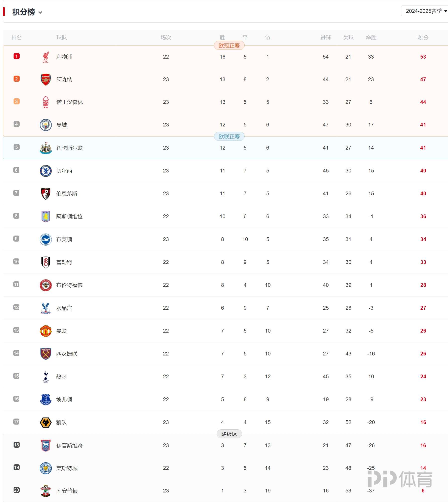Click the 欧冠正赛 zone label

click(x=229, y=46)
